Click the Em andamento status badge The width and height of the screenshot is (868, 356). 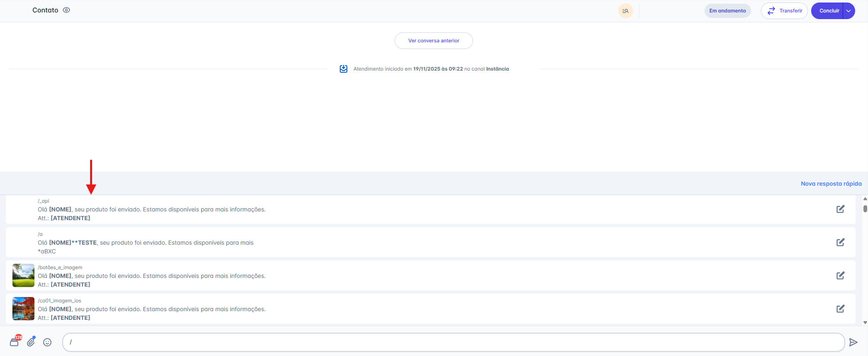coord(727,11)
